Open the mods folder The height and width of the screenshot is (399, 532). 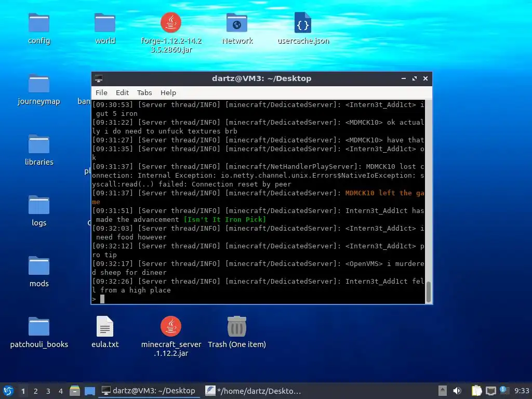coord(38,266)
